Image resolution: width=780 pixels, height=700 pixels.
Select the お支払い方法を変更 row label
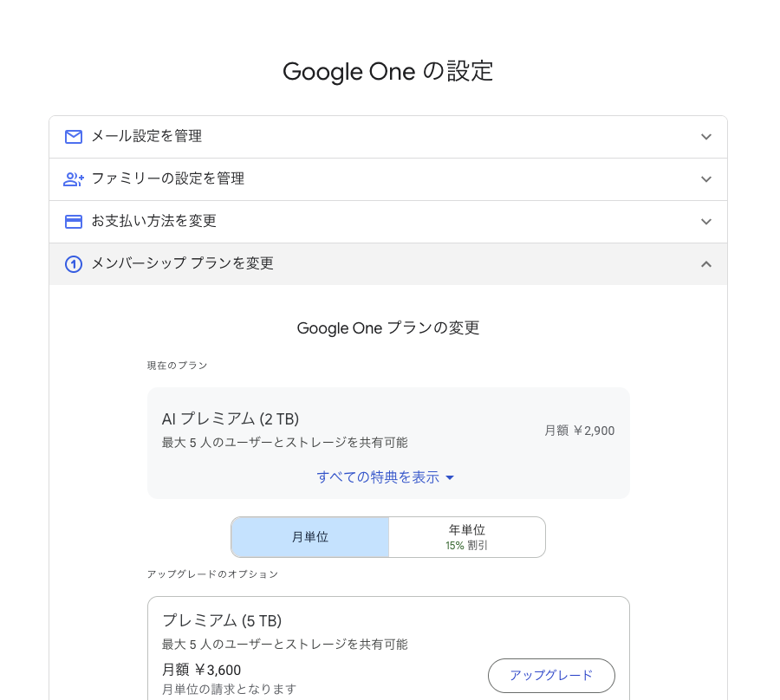click(153, 221)
